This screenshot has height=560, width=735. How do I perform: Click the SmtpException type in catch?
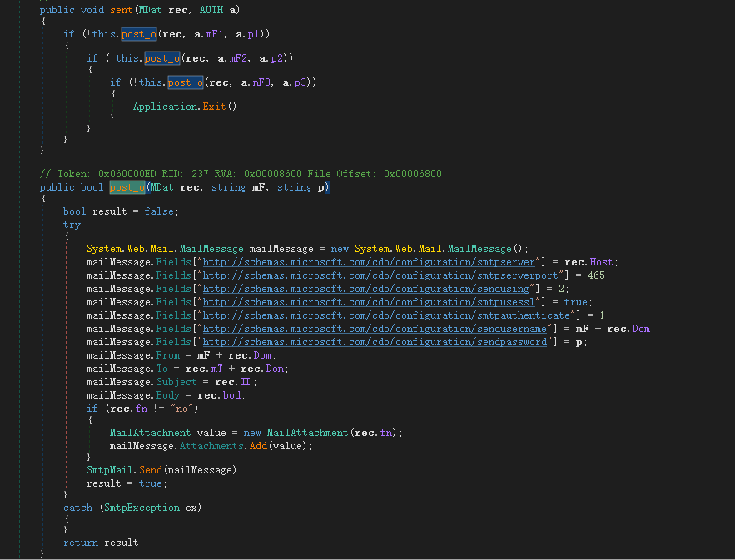tap(142, 508)
